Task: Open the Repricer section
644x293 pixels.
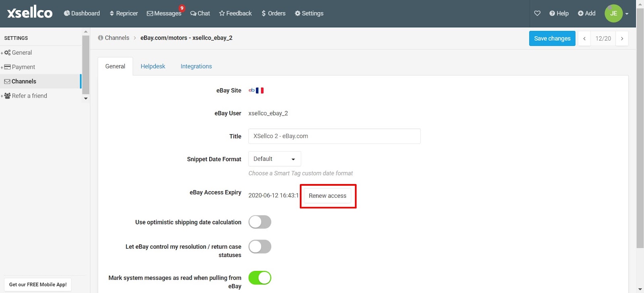Action: [124, 13]
